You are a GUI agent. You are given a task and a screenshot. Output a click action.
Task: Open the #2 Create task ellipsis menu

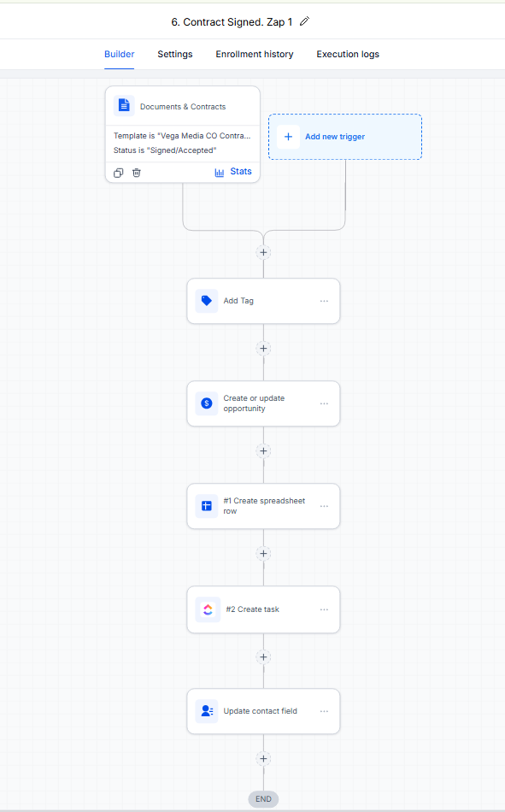pyautogui.click(x=324, y=609)
